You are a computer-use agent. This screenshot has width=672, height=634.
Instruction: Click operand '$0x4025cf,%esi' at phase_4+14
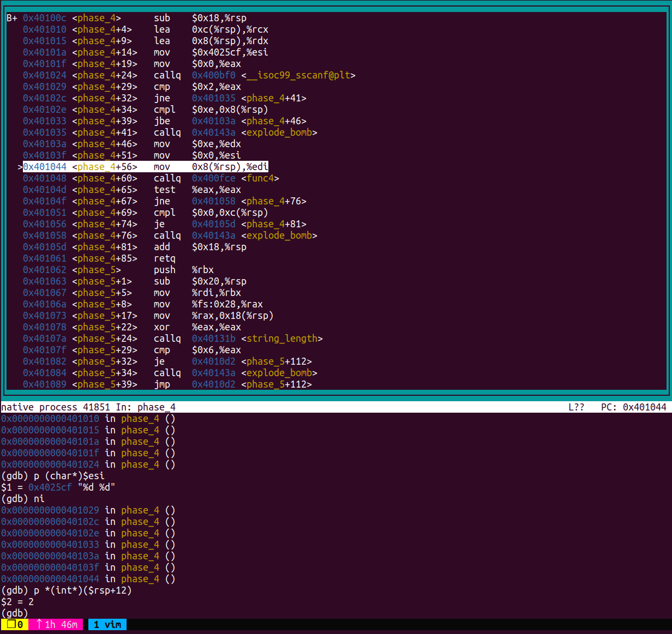pyautogui.click(x=230, y=52)
